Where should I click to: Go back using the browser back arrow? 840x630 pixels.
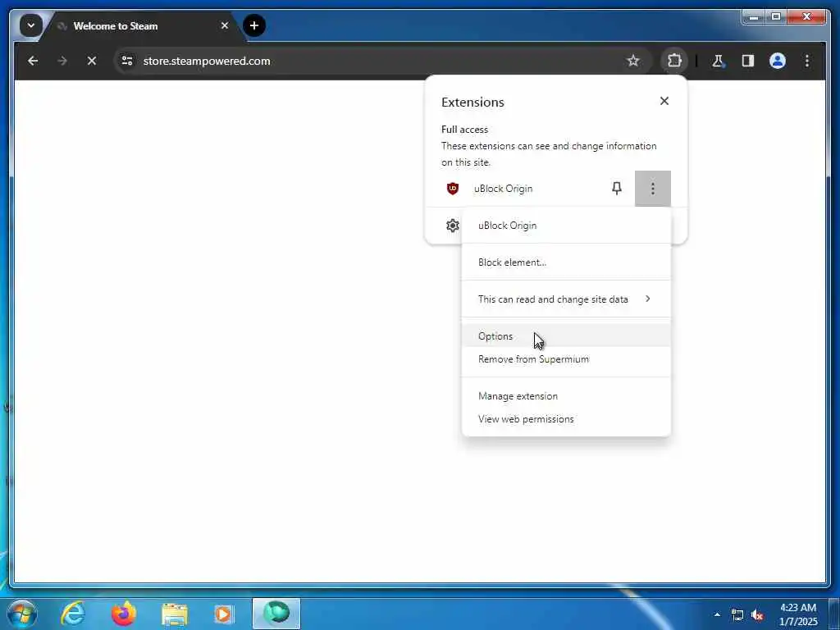33,61
